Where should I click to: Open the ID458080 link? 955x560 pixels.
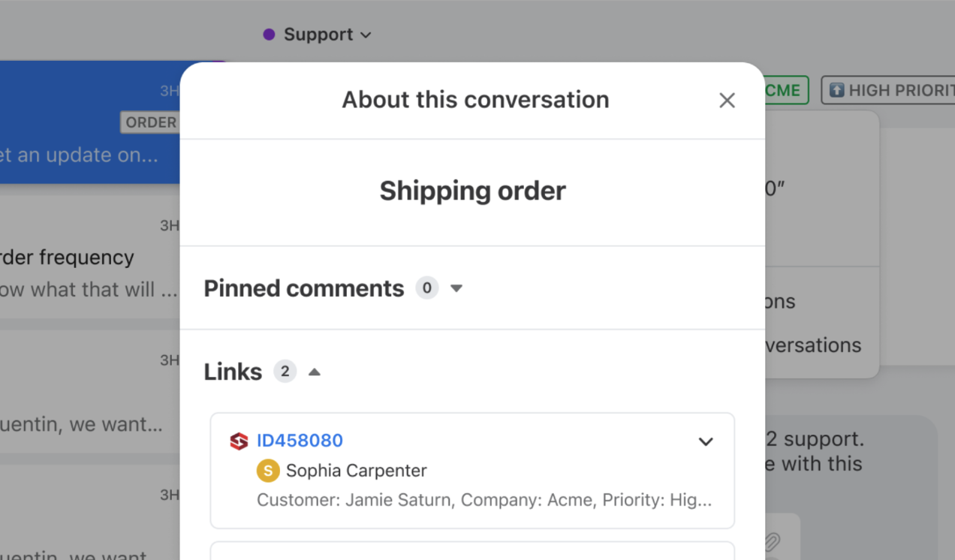(300, 441)
